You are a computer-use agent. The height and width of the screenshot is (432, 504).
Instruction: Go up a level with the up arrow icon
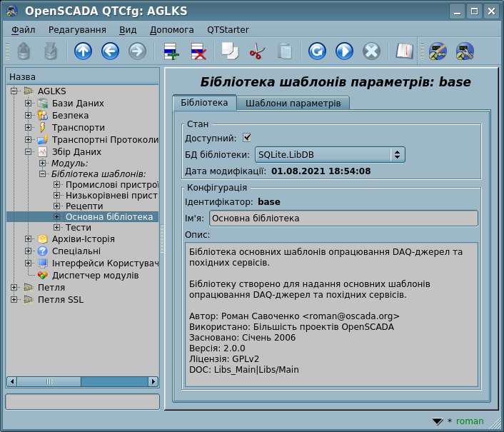pos(83,51)
